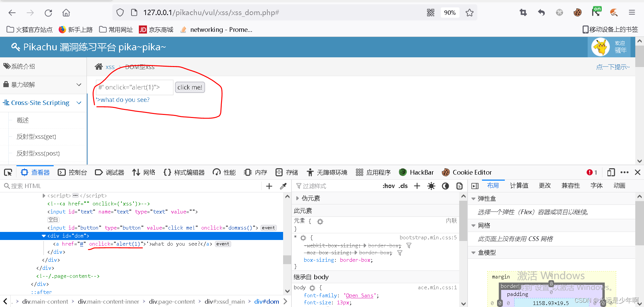The width and height of the screenshot is (644, 307).
Task: Toggle dark color scheme simulation
Action: tap(445, 186)
